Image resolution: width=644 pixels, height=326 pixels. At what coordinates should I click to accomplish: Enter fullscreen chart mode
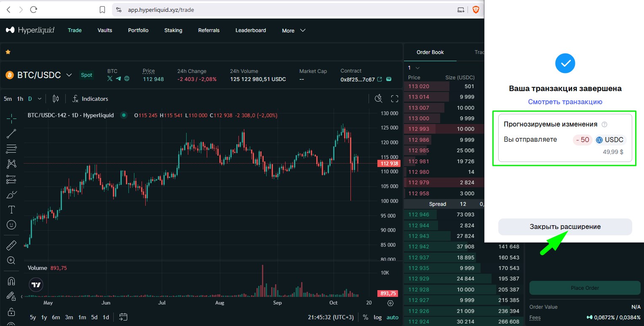(x=395, y=99)
